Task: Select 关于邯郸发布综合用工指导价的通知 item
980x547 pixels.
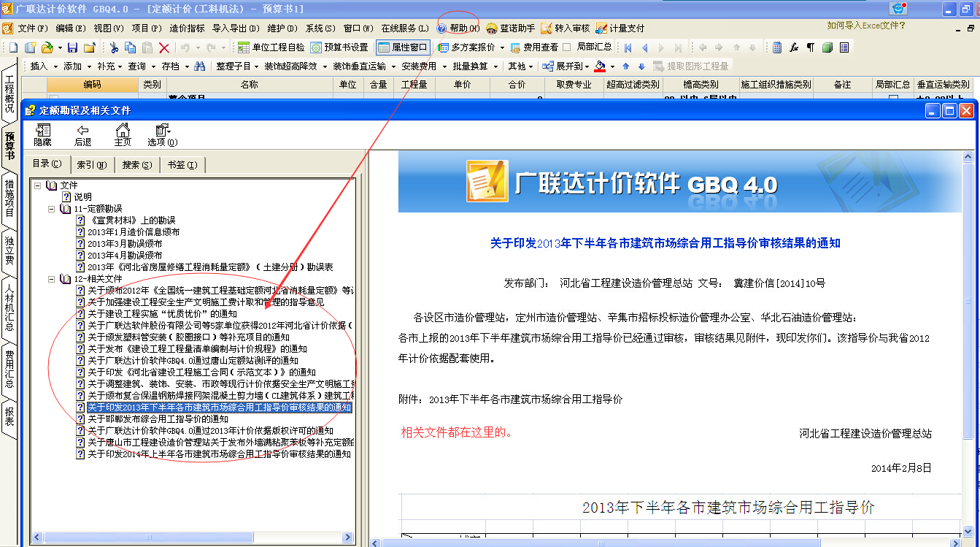Action: (x=158, y=419)
